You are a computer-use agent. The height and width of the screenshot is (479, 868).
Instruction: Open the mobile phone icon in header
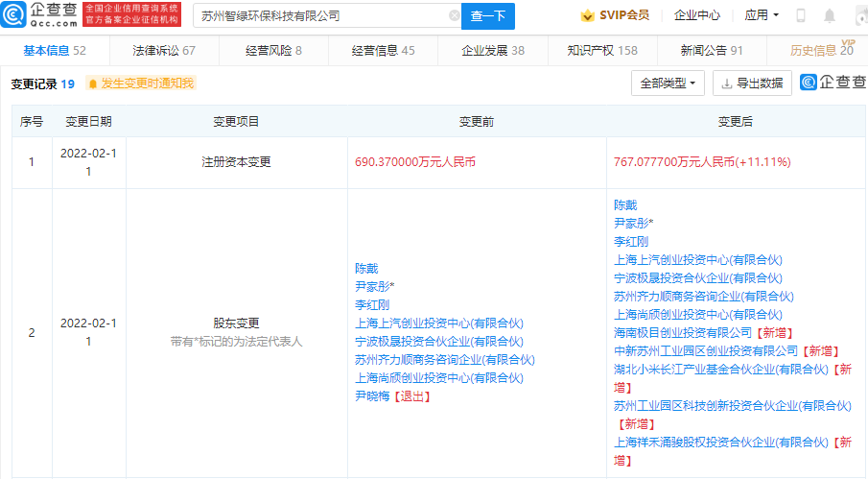pyautogui.click(x=801, y=15)
